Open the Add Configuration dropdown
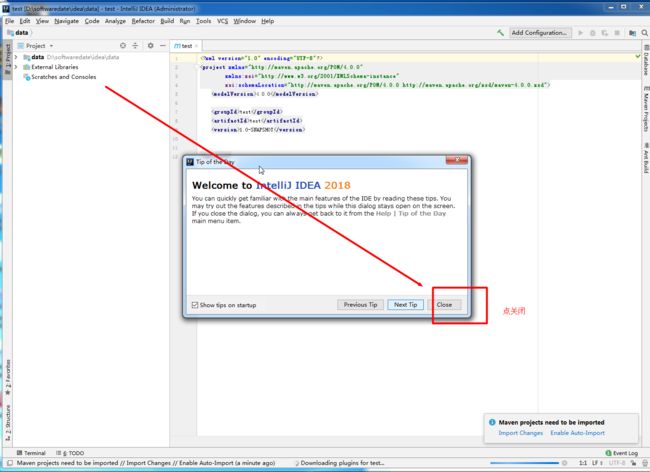Screen dimensions: 650x472 pos(539,33)
